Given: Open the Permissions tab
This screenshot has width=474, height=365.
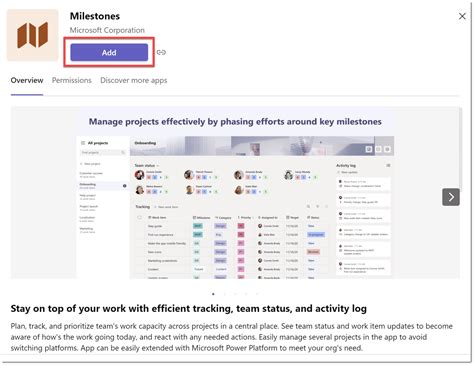Looking at the screenshot, I should coord(72,80).
